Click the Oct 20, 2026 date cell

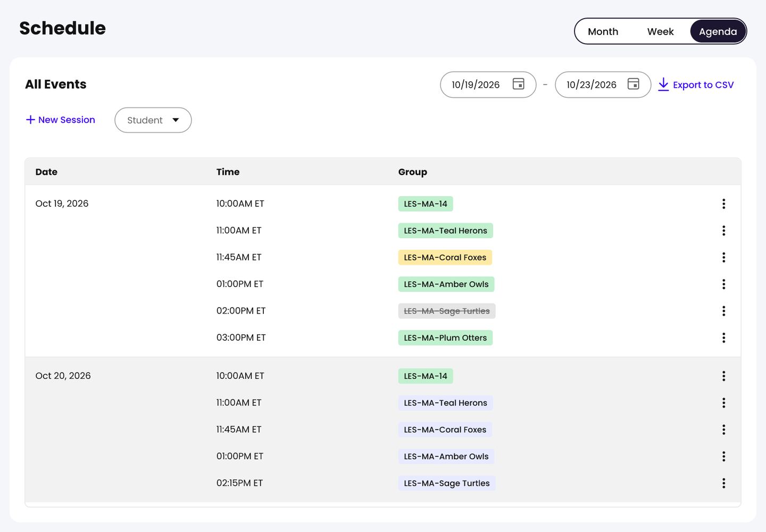tap(63, 376)
